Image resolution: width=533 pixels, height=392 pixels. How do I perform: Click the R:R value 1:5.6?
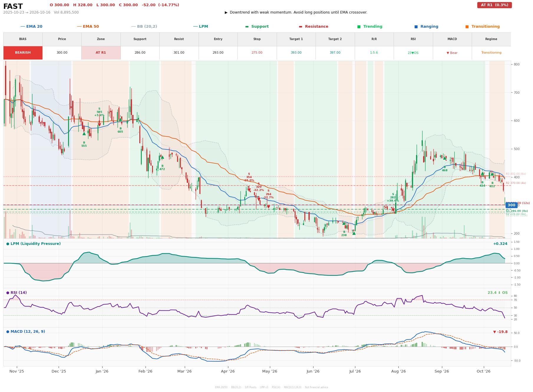tap(374, 53)
